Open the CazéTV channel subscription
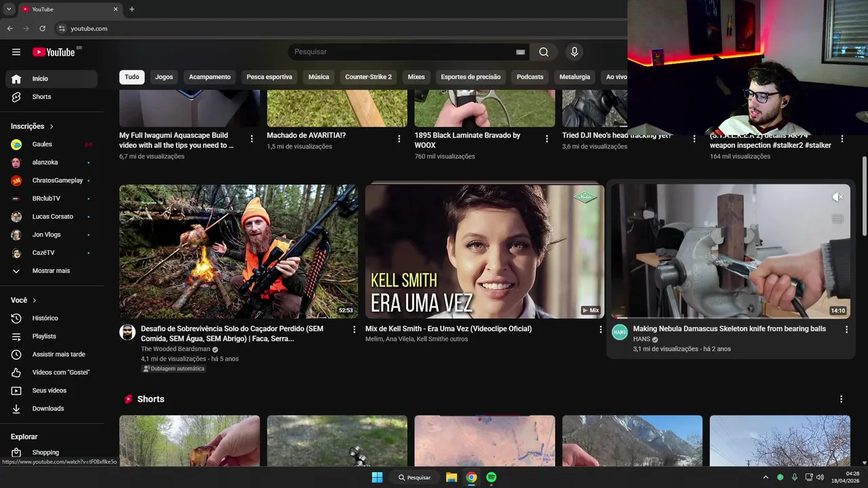Image resolution: width=868 pixels, height=488 pixels. pos(52,253)
